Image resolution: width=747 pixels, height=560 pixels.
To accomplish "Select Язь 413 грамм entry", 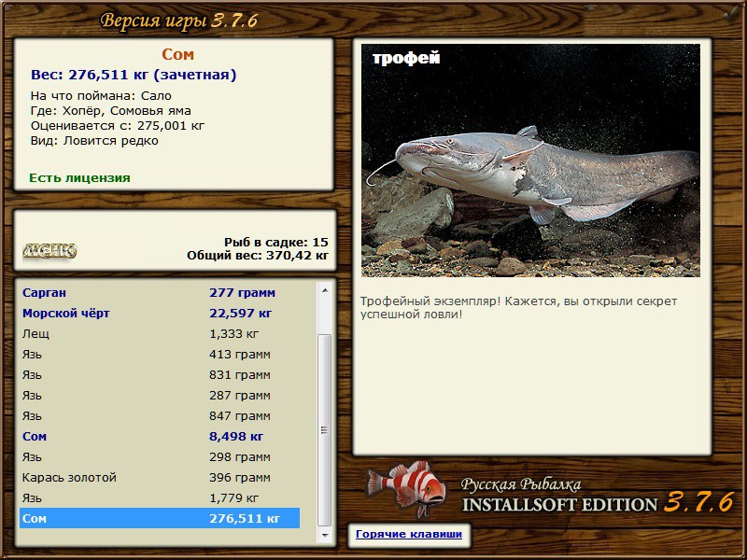I will click(x=160, y=354).
